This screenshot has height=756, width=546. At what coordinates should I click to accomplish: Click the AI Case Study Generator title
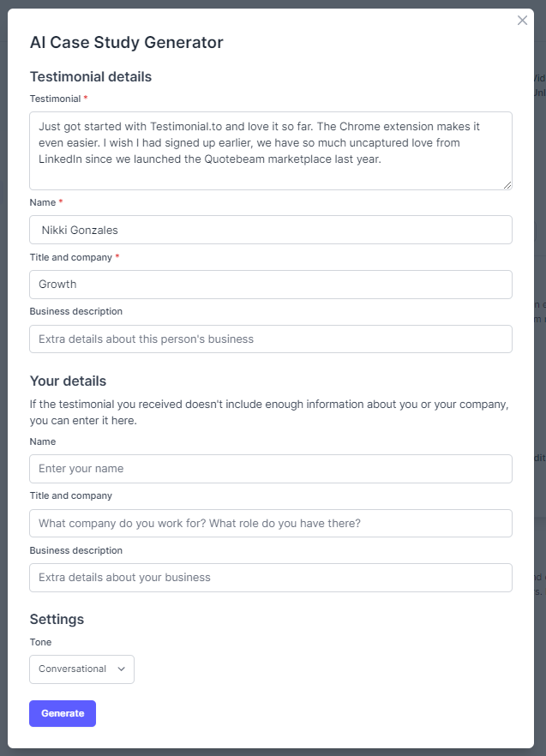coord(126,43)
